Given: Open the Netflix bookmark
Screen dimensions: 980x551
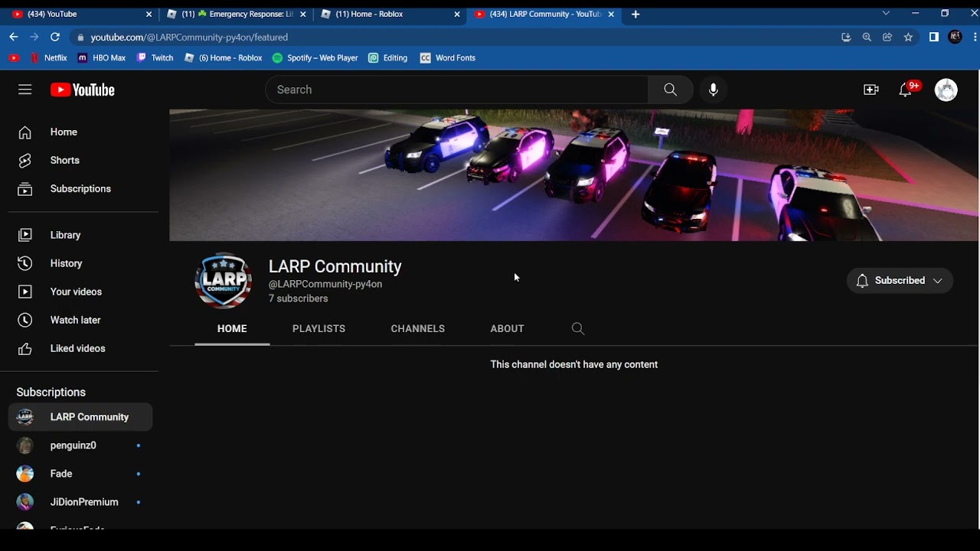Looking at the screenshot, I should [49, 58].
